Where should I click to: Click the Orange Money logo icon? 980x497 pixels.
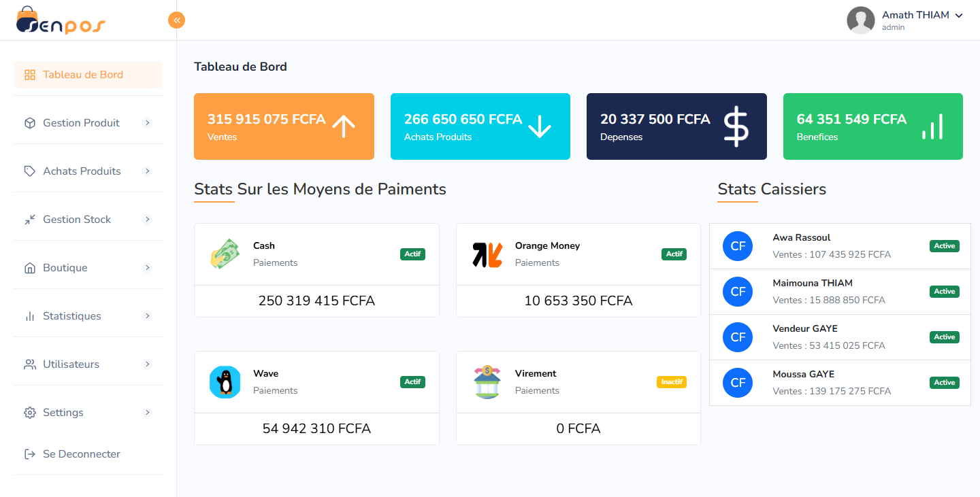487,254
